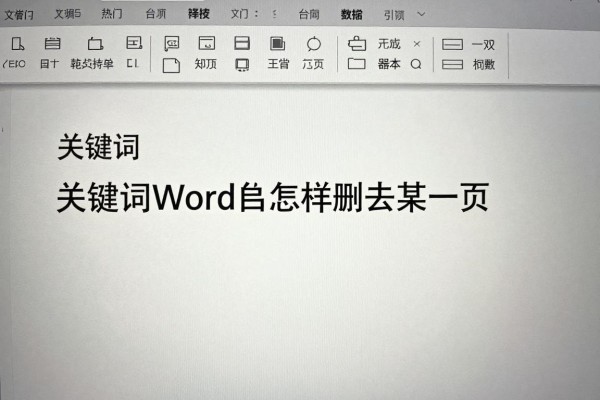The width and height of the screenshot is (600, 400).
Task: Click the empty folder rectangle icon beside 器本
Action: (x=357, y=64)
